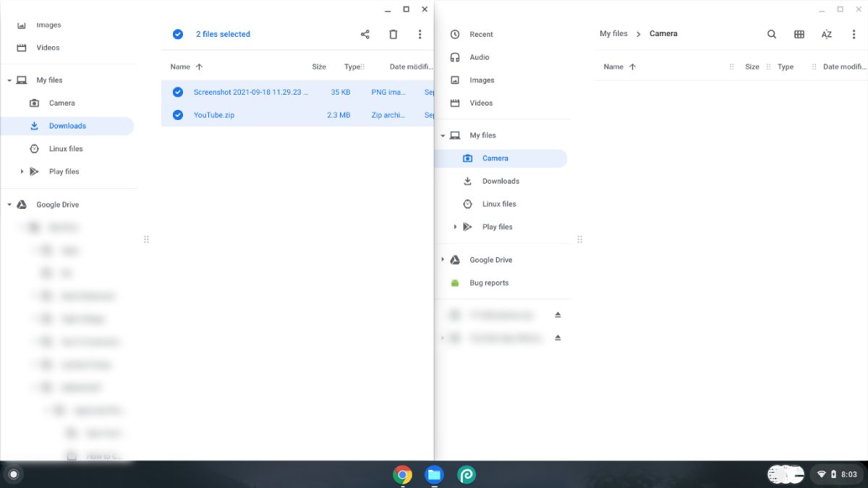Delete selected files using the trash icon

coord(393,34)
